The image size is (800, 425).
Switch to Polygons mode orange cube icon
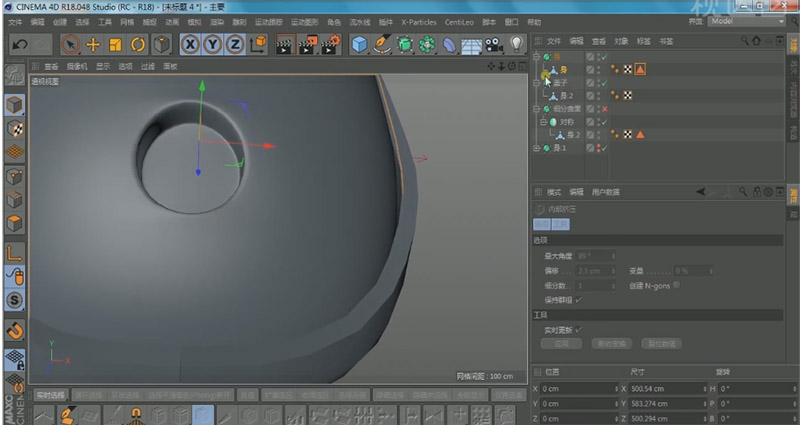pos(15,223)
